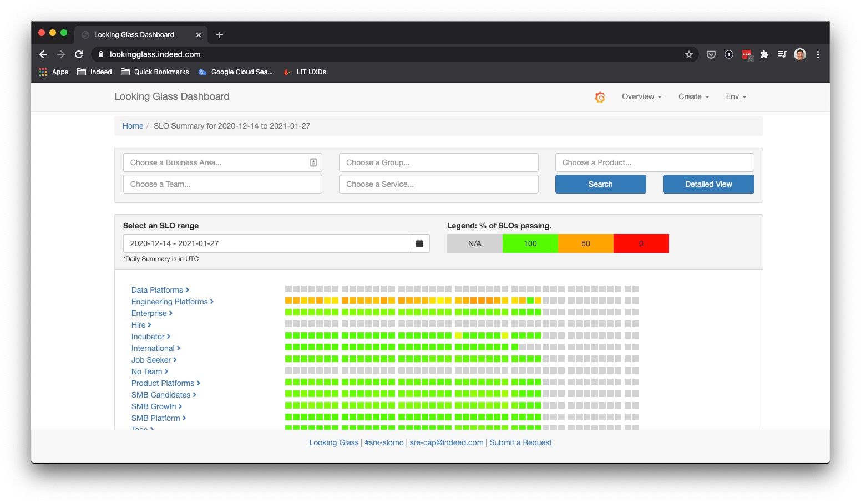Click the site lock icon in address bar
The height and width of the screenshot is (504, 861).
coord(100,54)
